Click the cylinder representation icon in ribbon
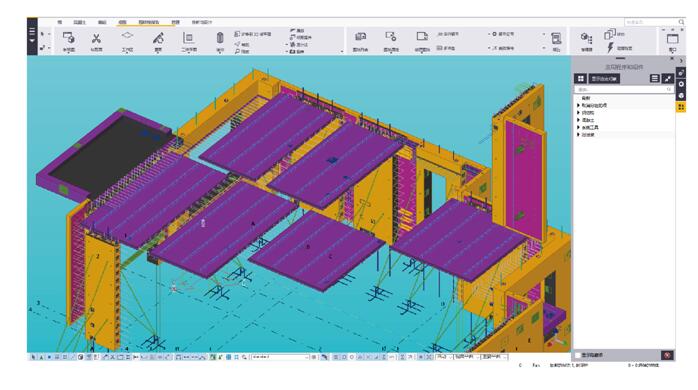Image resolution: width=698 pixels, height=390 pixels. [x=220, y=38]
